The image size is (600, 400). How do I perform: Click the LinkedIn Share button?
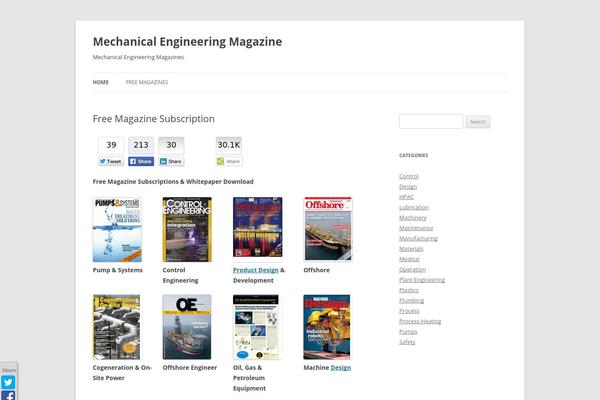(171, 162)
